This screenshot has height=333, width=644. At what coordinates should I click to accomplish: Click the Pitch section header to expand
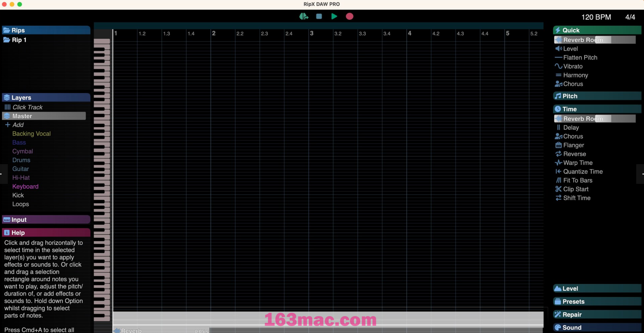(597, 95)
